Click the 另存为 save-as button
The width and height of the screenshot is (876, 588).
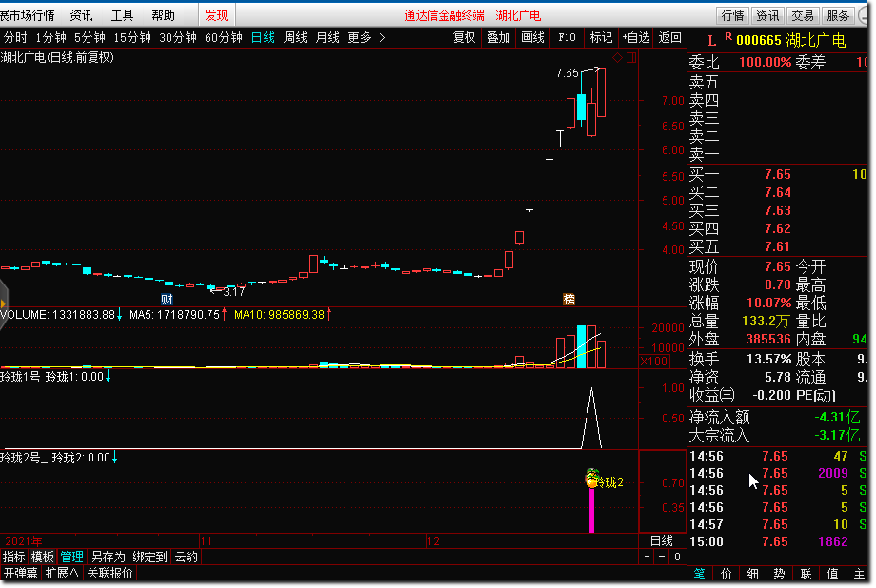click(x=109, y=557)
